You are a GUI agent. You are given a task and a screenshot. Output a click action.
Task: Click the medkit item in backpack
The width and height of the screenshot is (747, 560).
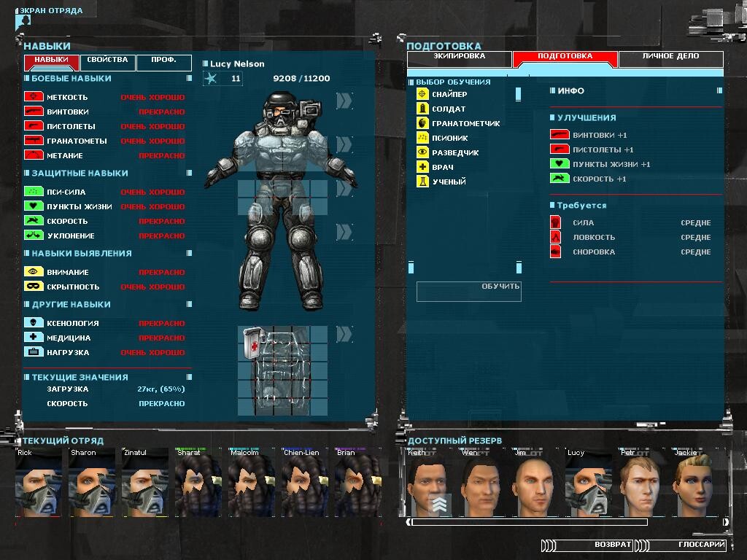(252, 343)
